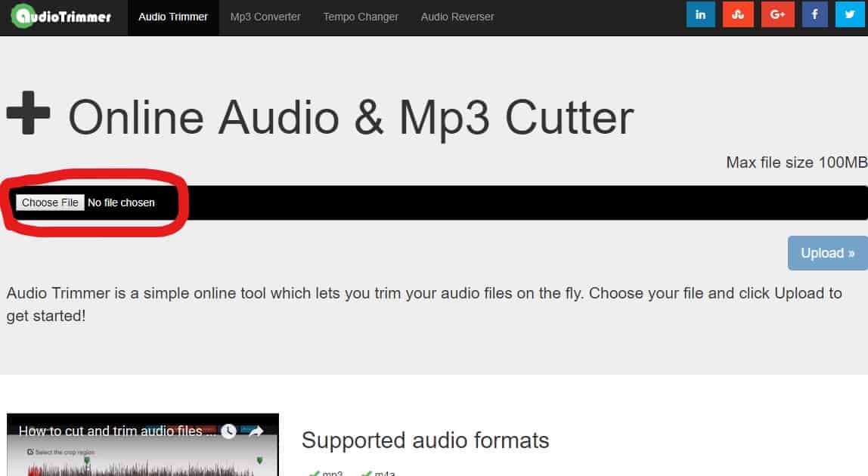
Task: Share via the StumbleUpon icon
Action: [x=738, y=14]
